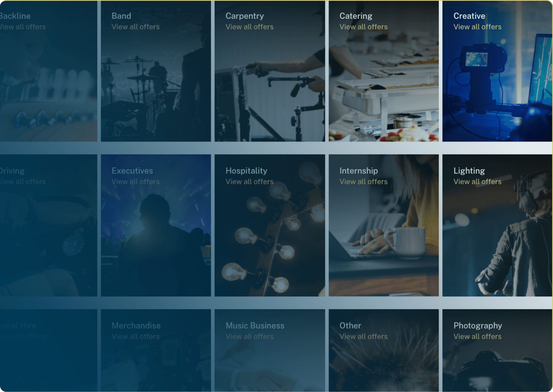Open the Local Hire category title
Viewport: 553px width, 392px height.
pyautogui.click(x=18, y=325)
